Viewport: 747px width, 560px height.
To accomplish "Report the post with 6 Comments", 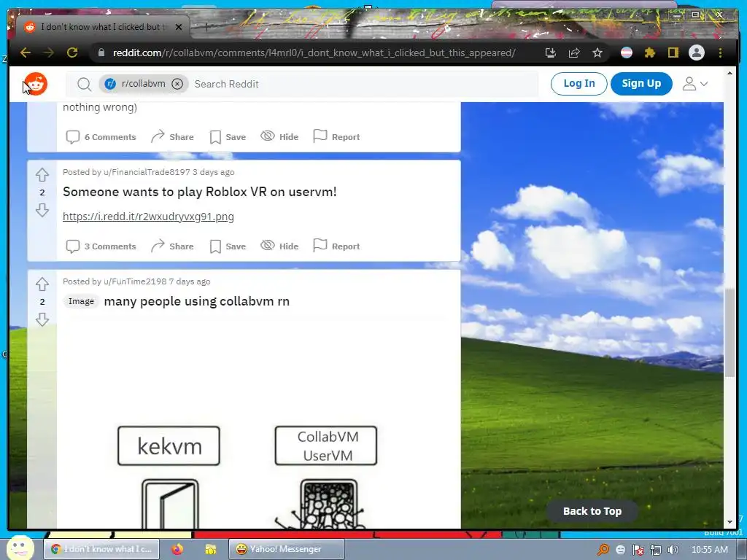I will [336, 137].
